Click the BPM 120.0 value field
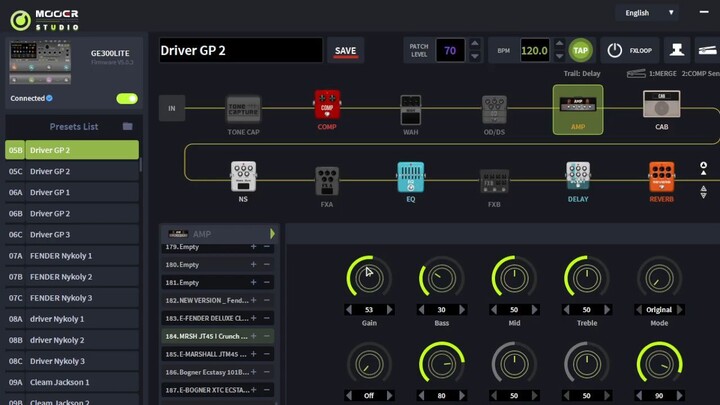 [534, 51]
